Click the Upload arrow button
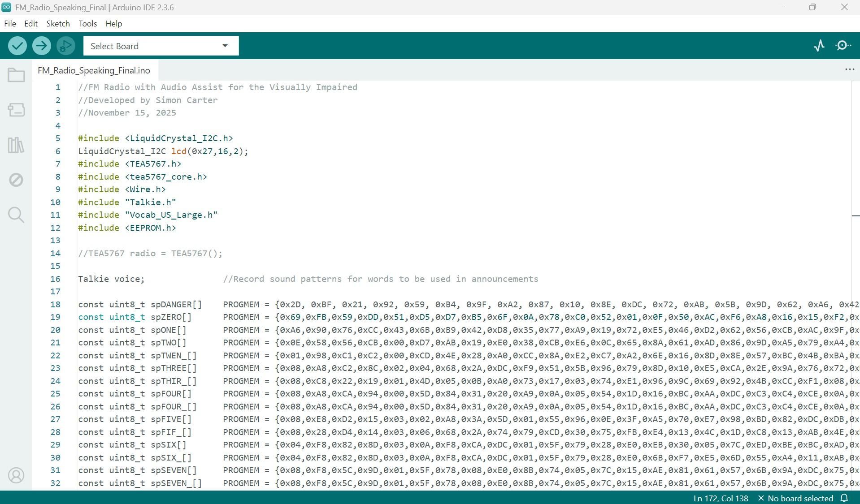This screenshot has width=860, height=504. pyautogui.click(x=42, y=46)
